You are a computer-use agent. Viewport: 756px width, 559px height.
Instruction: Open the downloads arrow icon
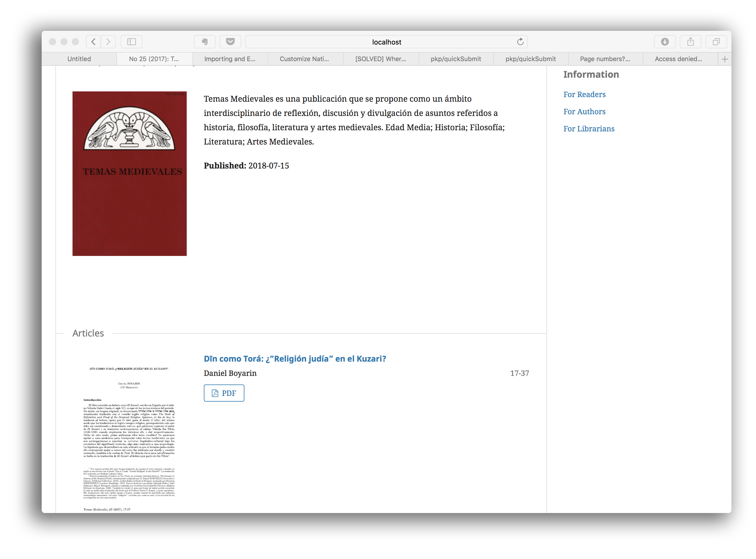(664, 42)
